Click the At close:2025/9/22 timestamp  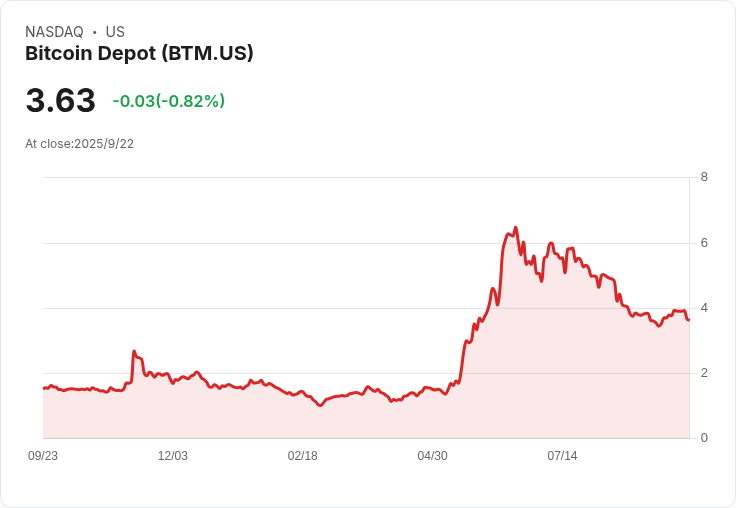(x=79, y=144)
